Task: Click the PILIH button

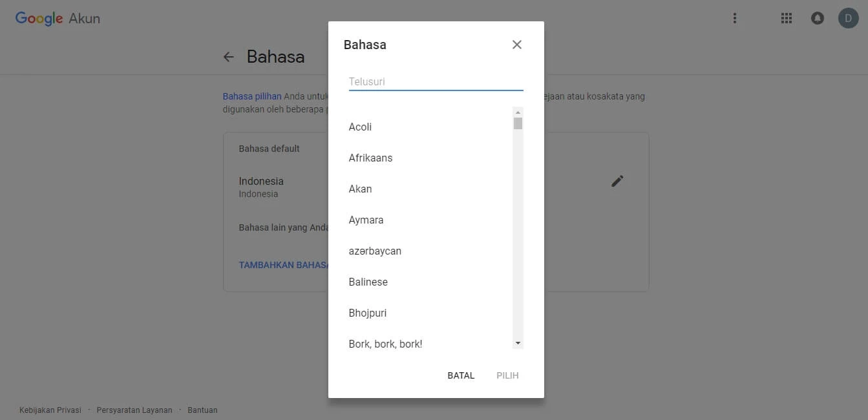Action: 507,375
